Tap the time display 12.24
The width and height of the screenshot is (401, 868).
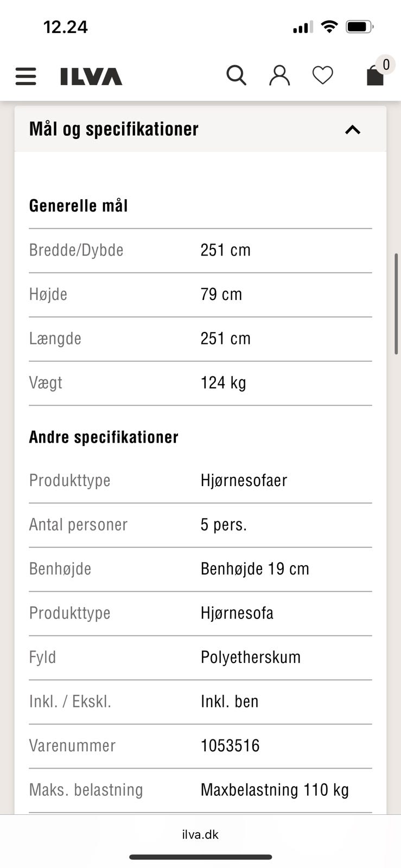66,26
